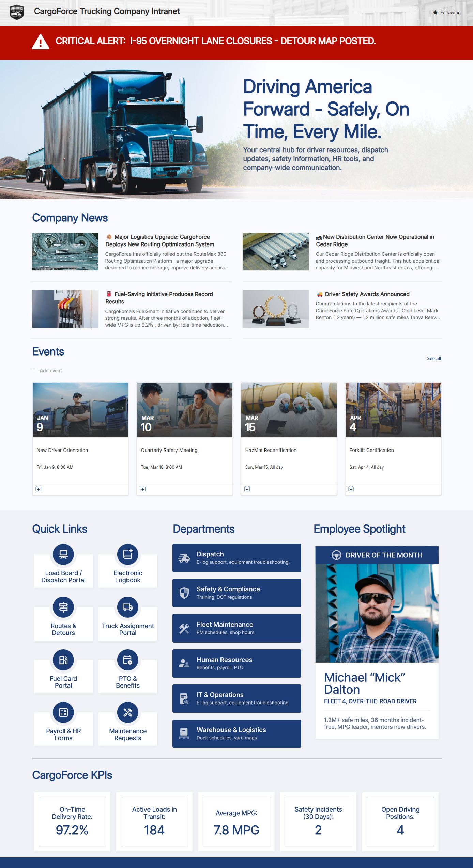Screen dimensions: 473x868
Task: Click the MAR 15 event date badge
Action: (x=251, y=424)
